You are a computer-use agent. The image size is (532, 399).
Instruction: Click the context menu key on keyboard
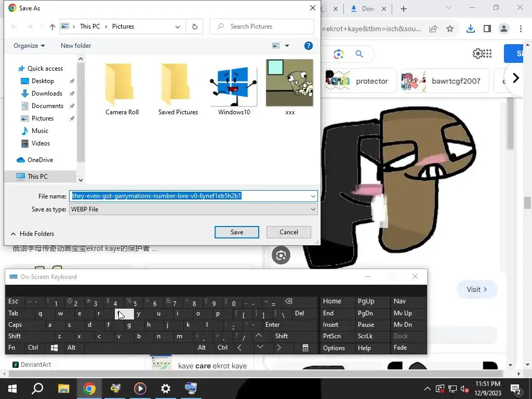pyautogui.click(x=305, y=348)
